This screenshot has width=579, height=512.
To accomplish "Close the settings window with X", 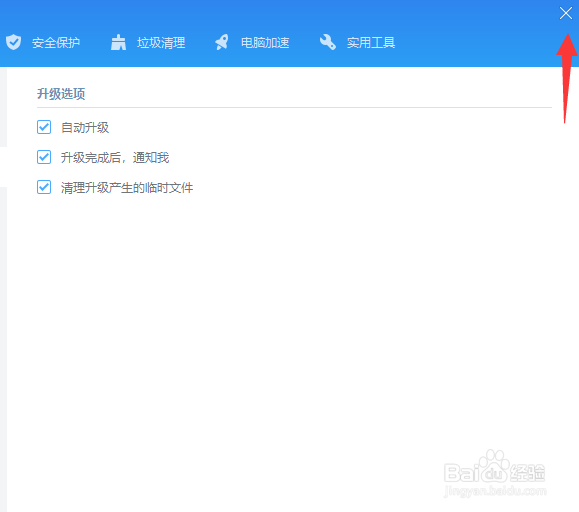I will click(566, 13).
